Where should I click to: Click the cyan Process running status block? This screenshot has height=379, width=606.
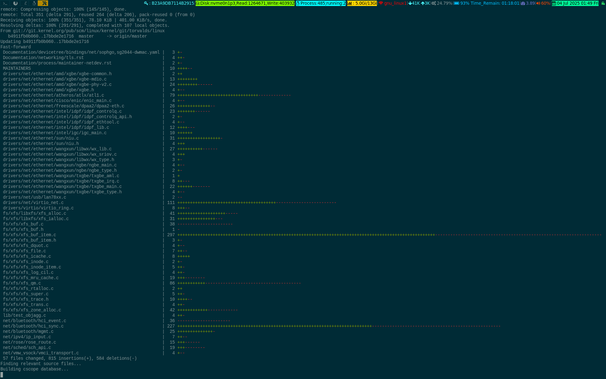tap(321, 3)
